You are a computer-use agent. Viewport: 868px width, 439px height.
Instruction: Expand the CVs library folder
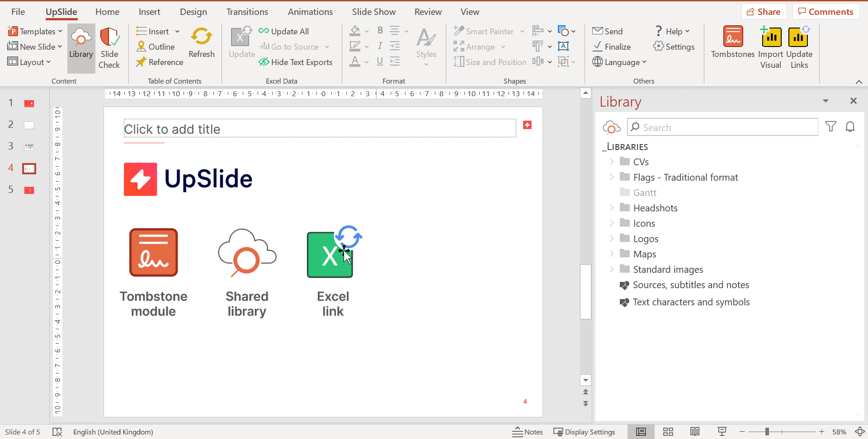click(611, 161)
